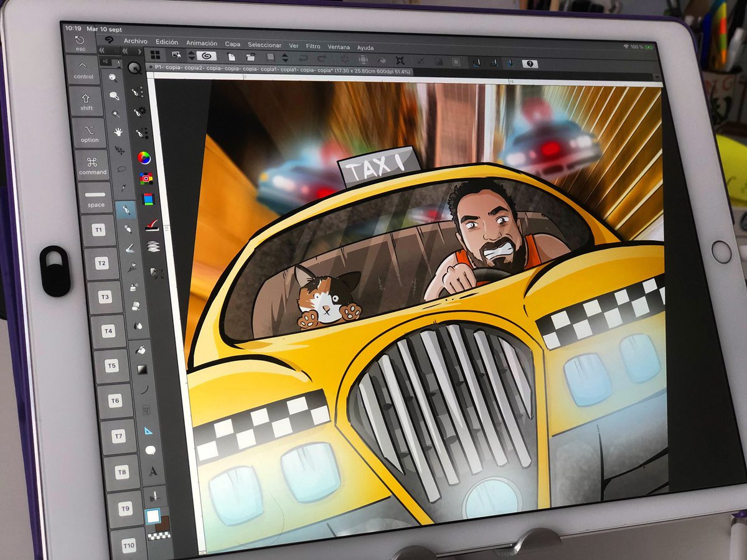Select the Frame border tool

coord(146,409)
